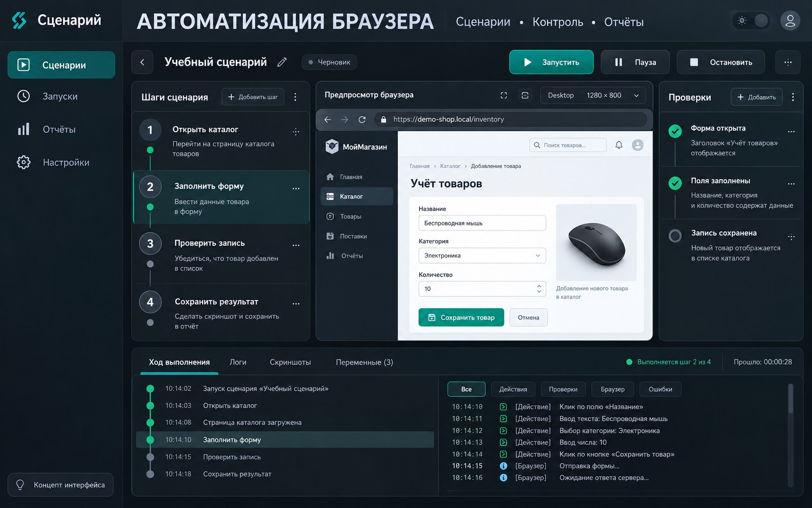Click the Количество spinner arrows
Viewport: 812px width, 508px height.
tap(539, 289)
